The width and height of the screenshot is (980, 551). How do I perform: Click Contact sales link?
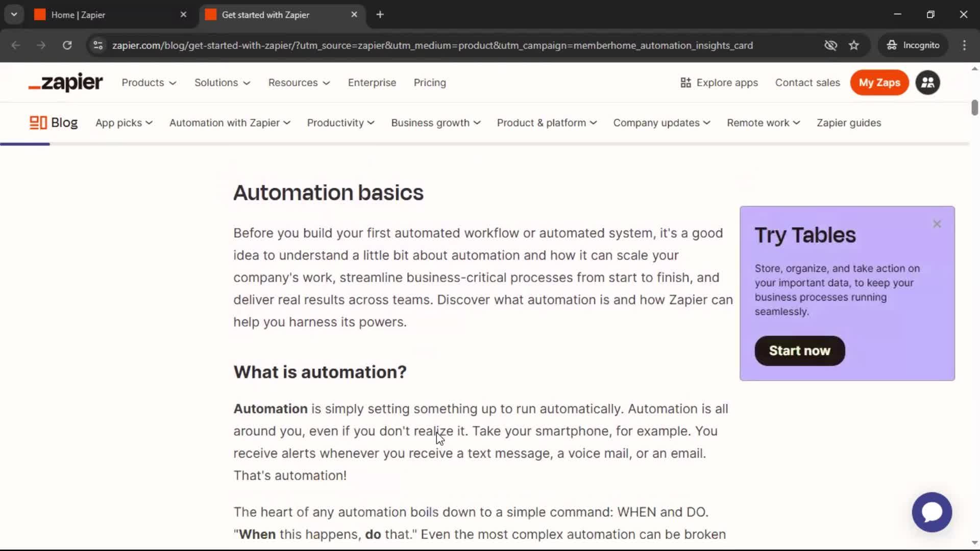(x=807, y=83)
